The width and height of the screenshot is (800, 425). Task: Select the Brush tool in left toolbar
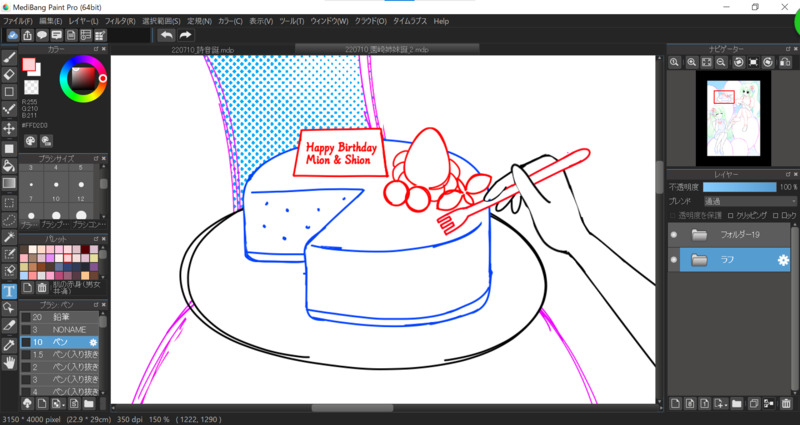pyautogui.click(x=9, y=58)
